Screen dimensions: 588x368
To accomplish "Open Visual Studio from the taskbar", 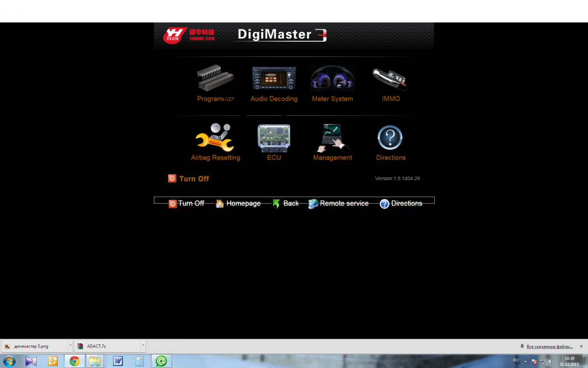I will 31,361.
